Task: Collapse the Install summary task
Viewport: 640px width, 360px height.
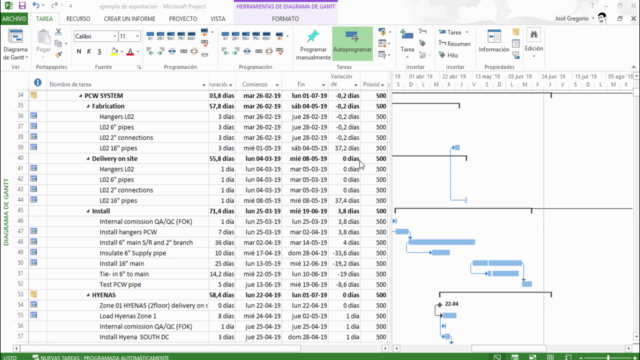Action: click(88, 211)
